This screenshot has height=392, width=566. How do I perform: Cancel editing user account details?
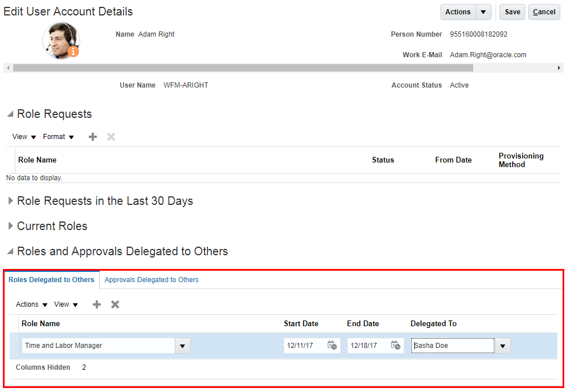(x=543, y=11)
